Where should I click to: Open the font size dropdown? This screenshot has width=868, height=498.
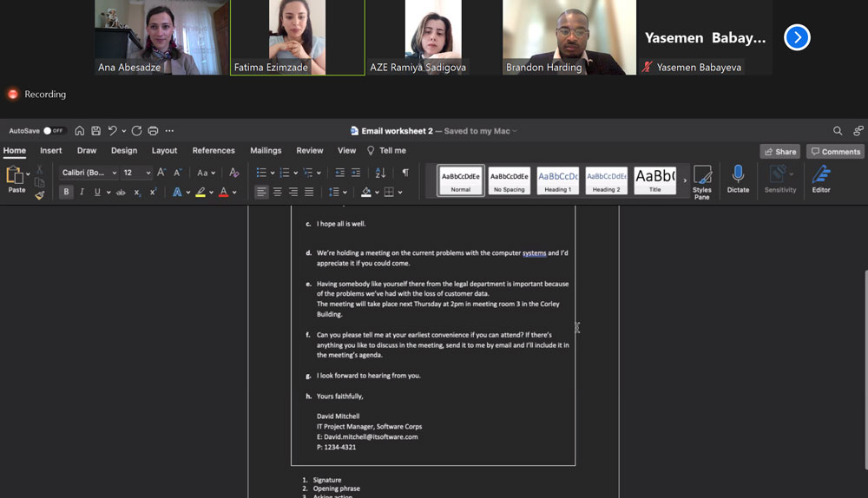pos(148,173)
